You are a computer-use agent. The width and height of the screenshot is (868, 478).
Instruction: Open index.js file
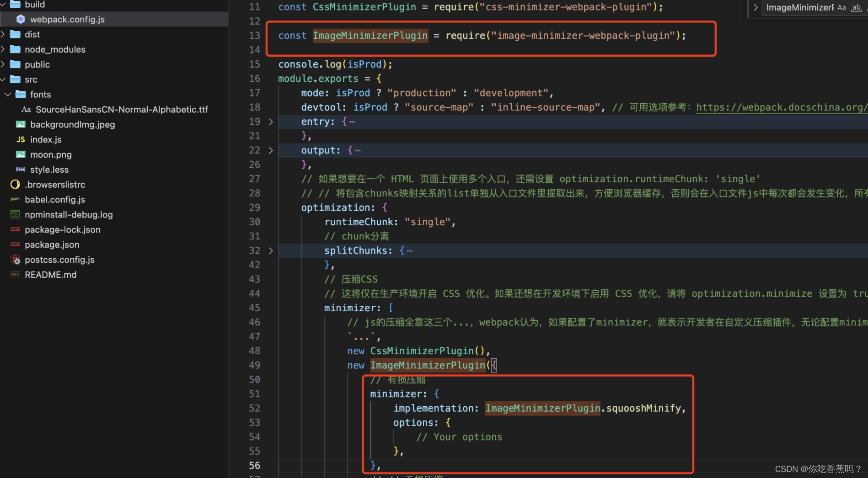[46, 139]
